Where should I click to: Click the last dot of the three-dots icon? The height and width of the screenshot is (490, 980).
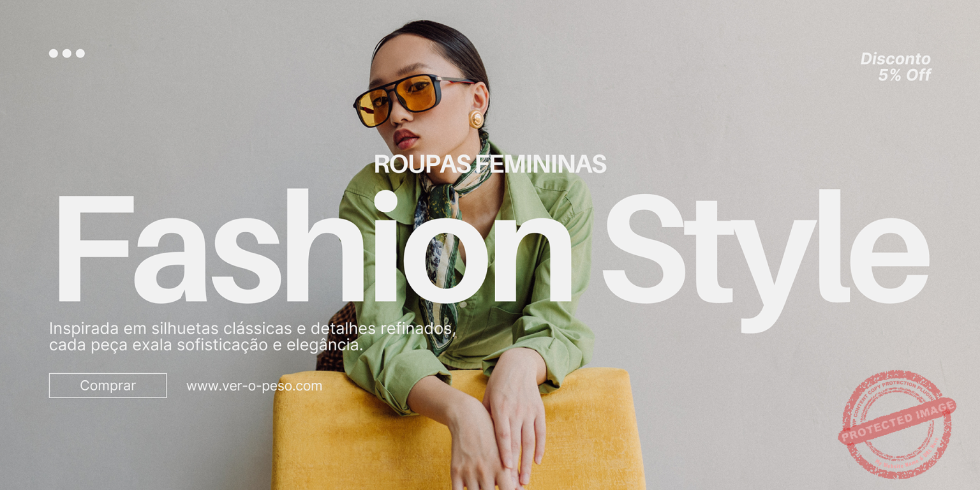(x=80, y=54)
